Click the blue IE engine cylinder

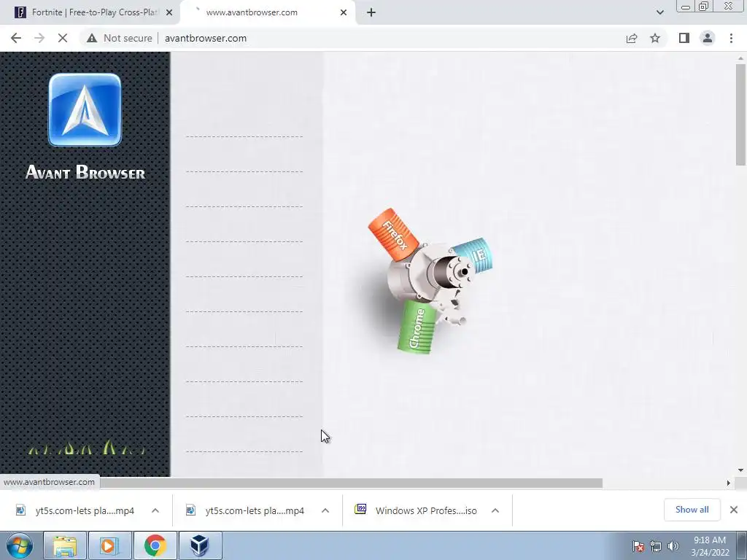coord(474,254)
